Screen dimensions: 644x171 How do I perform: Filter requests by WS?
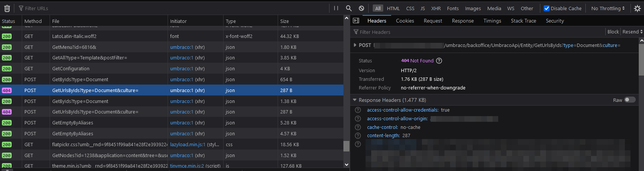(x=511, y=8)
